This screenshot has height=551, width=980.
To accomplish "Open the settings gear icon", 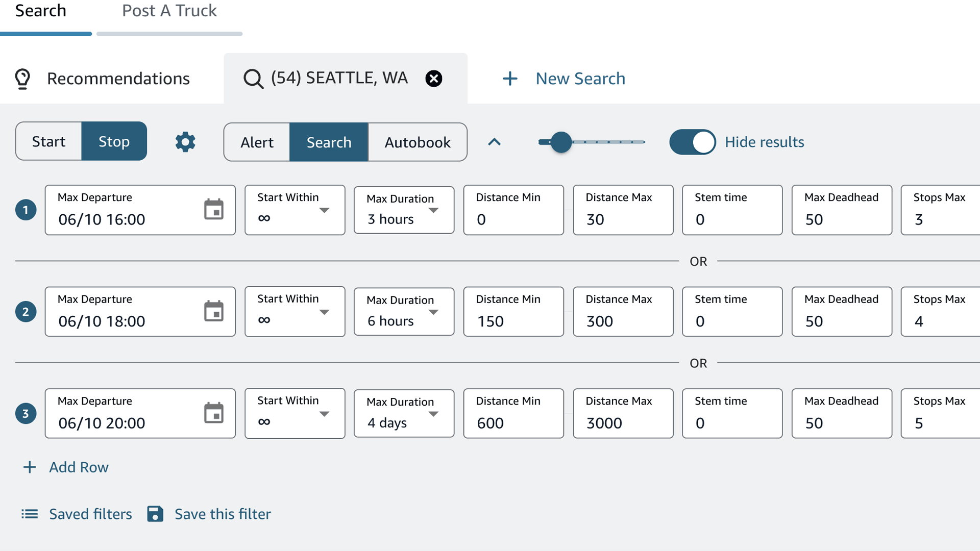I will point(185,142).
